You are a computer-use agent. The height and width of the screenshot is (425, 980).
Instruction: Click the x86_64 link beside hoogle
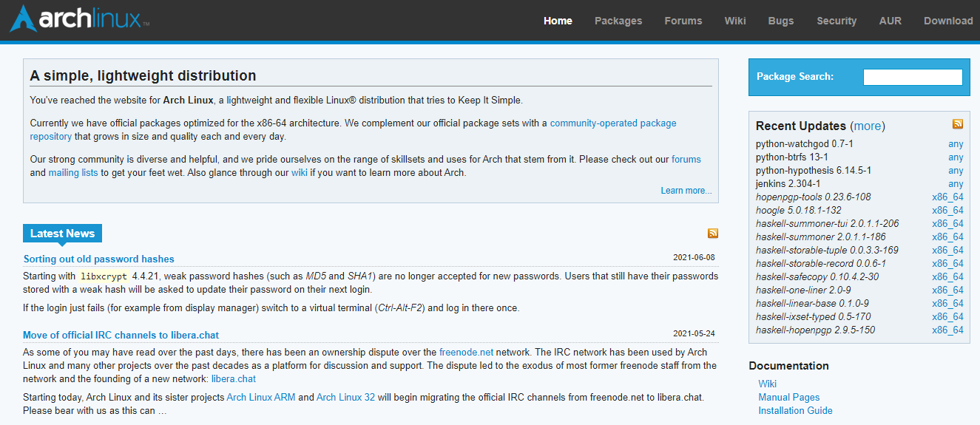pos(947,211)
